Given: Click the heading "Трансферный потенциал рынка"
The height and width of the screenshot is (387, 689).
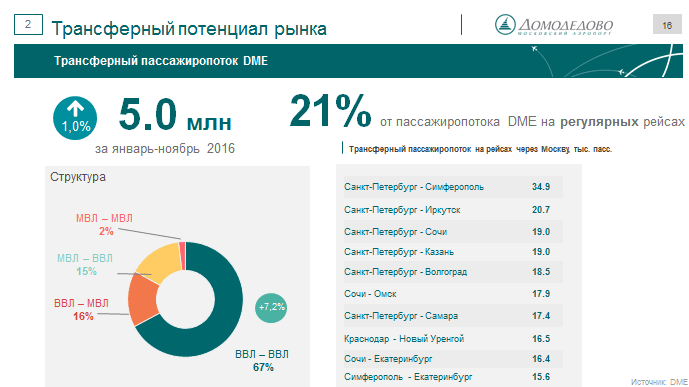Looking at the screenshot, I should coord(189,29).
